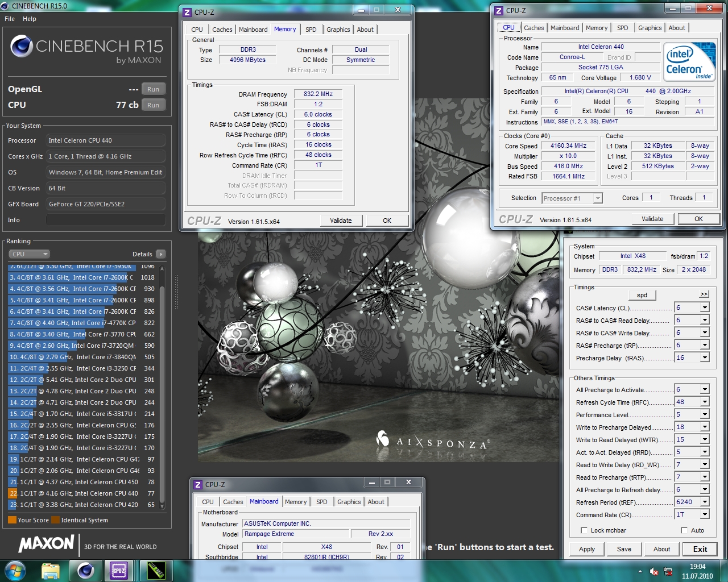
Task: Select the Cinebench taskbar icon
Action: point(85,571)
